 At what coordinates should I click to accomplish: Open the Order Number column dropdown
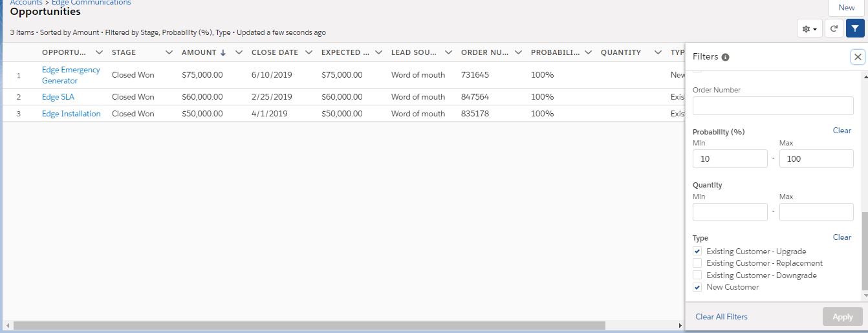518,52
